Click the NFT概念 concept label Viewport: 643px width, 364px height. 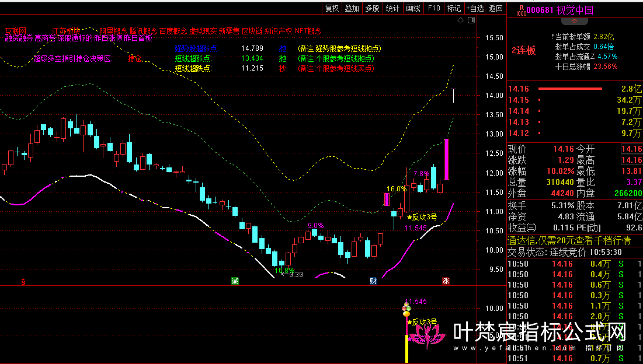point(308,31)
